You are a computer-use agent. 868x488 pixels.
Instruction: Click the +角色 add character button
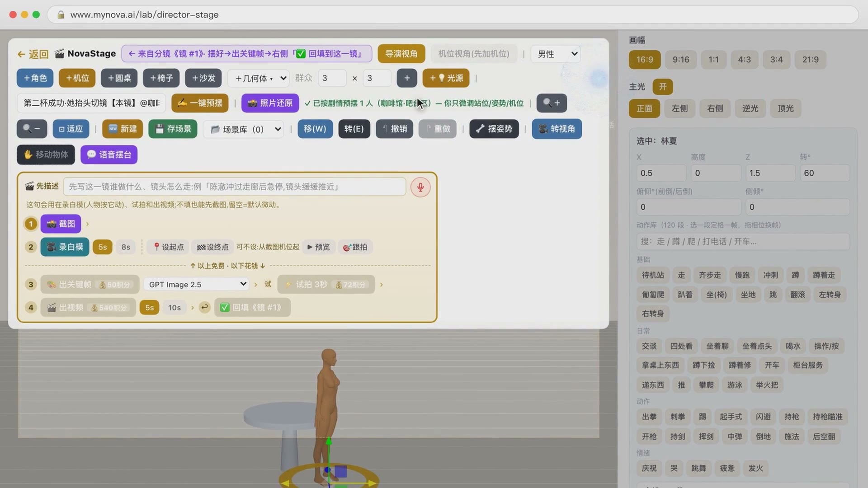[35, 78]
